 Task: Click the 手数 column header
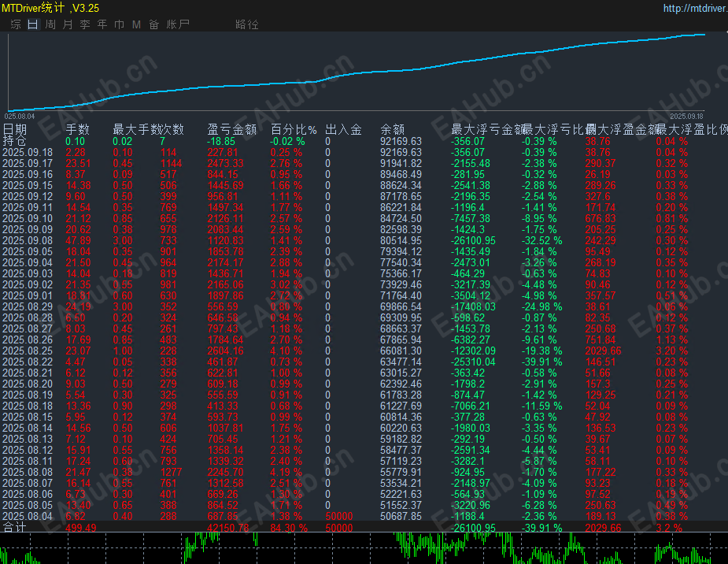coord(78,129)
